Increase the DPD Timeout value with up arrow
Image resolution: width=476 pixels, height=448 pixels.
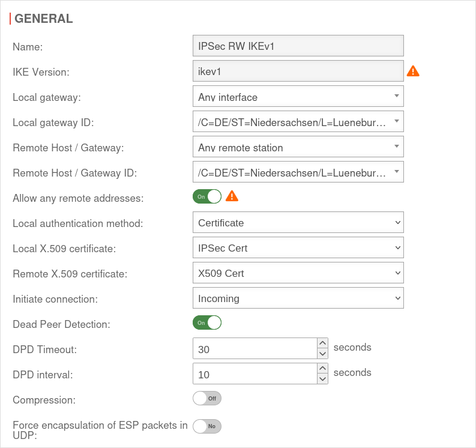(x=323, y=343)
